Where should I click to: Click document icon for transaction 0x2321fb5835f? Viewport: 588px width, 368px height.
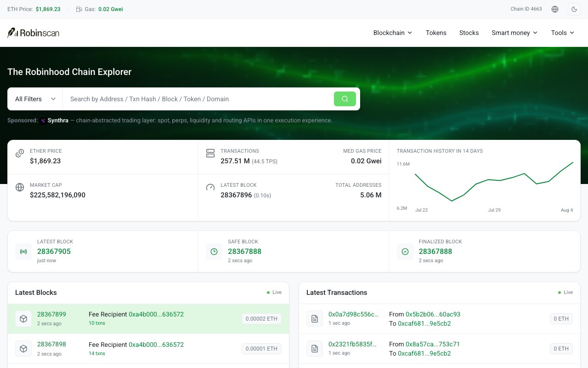315,349
